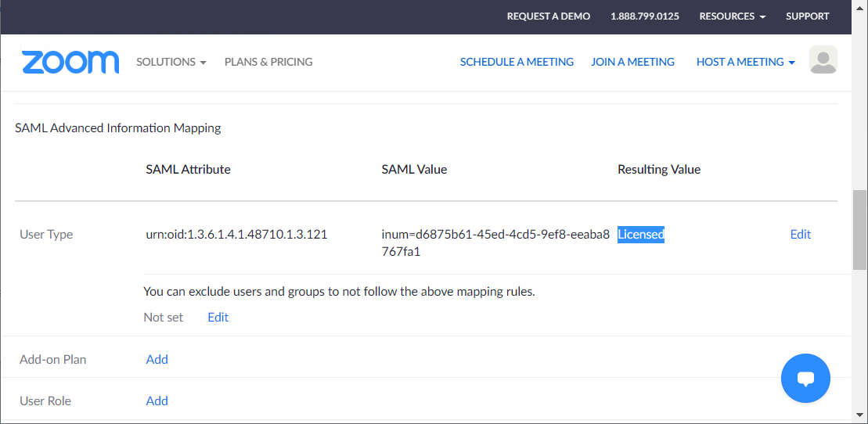
Task: Open the Host a Meeting dropdown
Action: pyautogui.click(x=746, y=62)
